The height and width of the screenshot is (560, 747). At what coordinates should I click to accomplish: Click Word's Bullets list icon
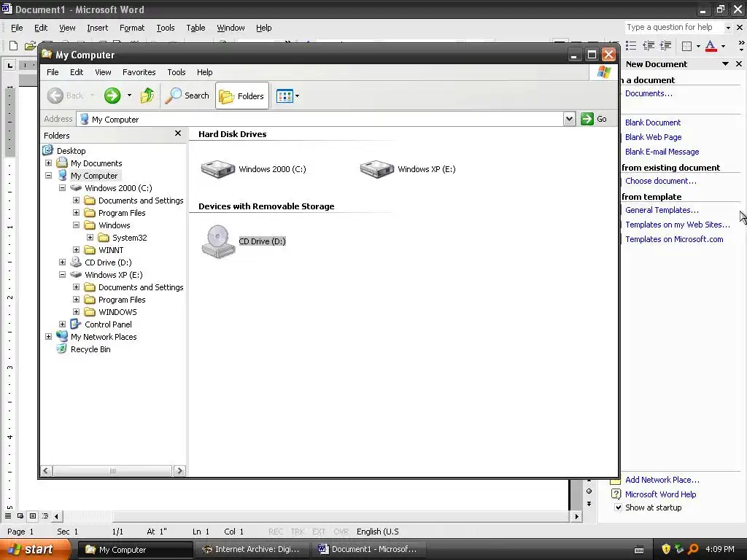[631, 46]
